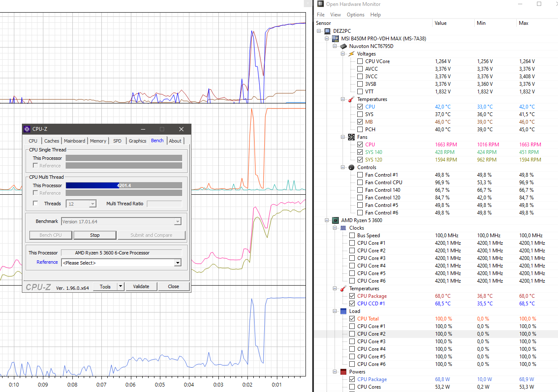Click the Controls group knob icon
Viewport: 558px width, 392px height.
pyautogui.click(x=351, y=167)
